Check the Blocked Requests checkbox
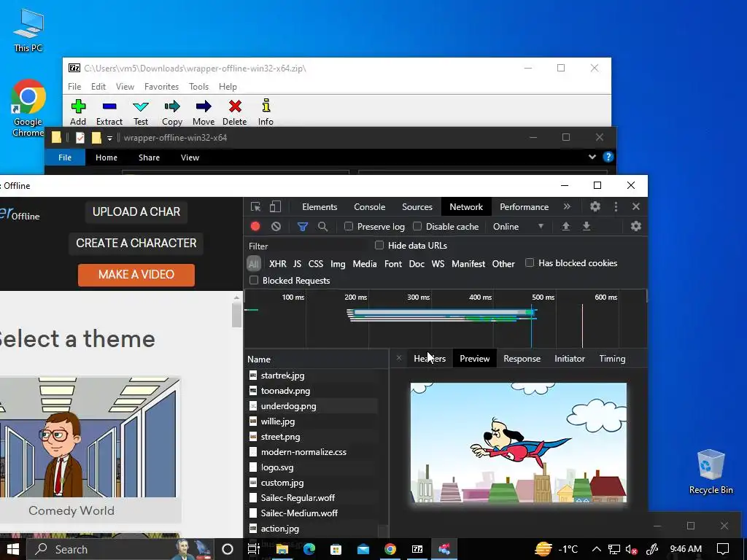747x560 pixels. coord(254,280)
